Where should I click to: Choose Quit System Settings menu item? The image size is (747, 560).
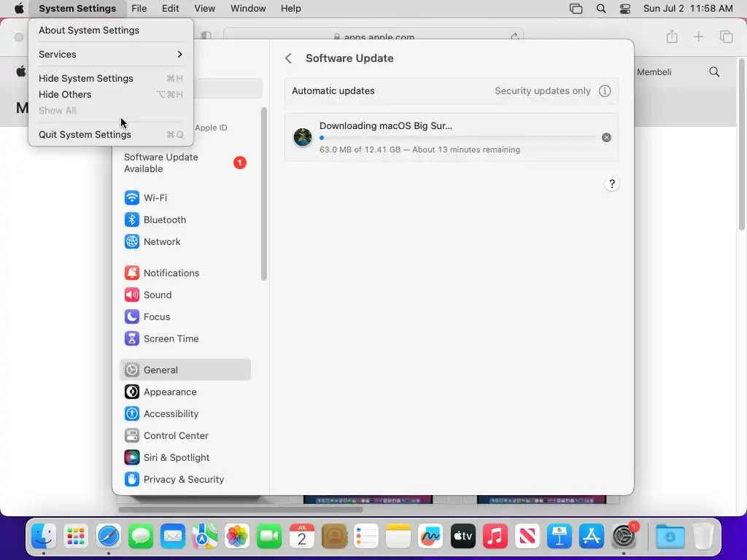point(111,135)
